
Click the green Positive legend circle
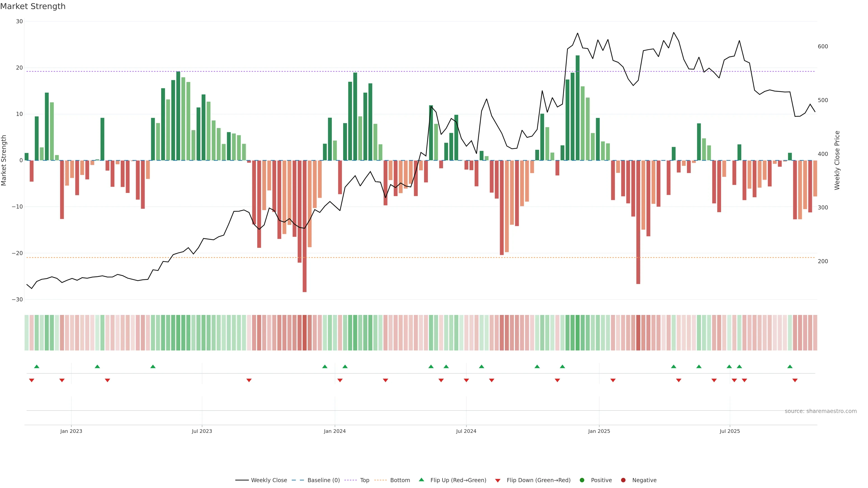tap(582, 480)
